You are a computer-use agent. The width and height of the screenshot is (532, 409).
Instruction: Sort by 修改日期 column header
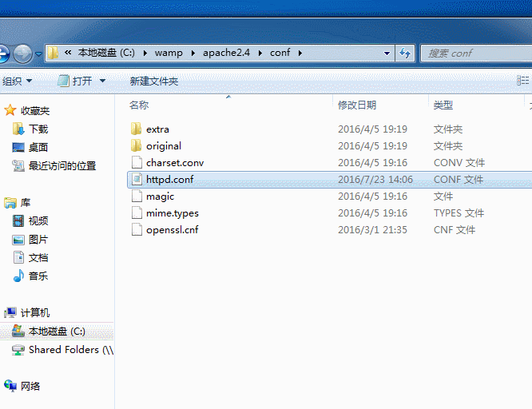(x=357, y=105)
